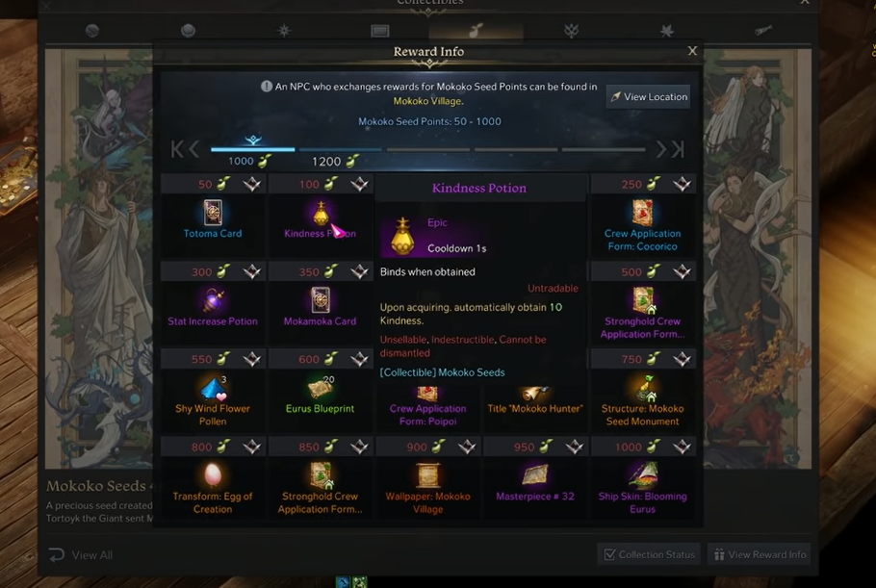
Task: Select the Mokamoka Card reward icon
Action: coord(321,300)
